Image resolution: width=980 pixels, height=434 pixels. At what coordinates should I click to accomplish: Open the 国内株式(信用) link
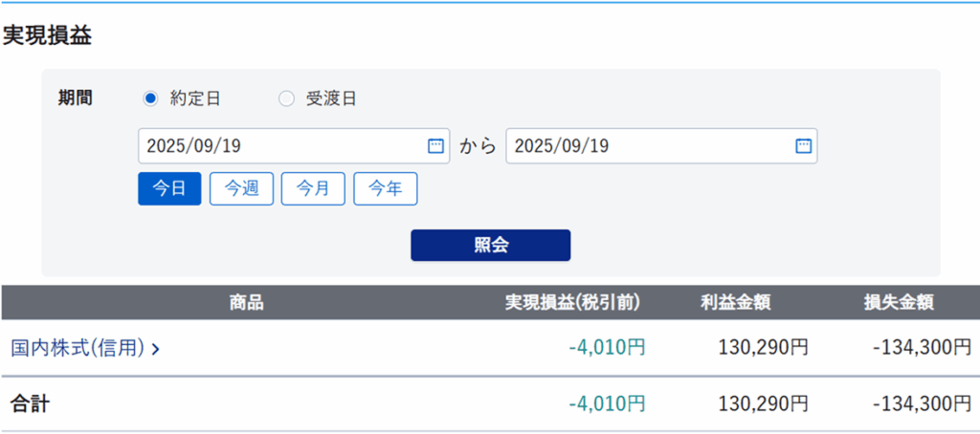click(78, 348)
